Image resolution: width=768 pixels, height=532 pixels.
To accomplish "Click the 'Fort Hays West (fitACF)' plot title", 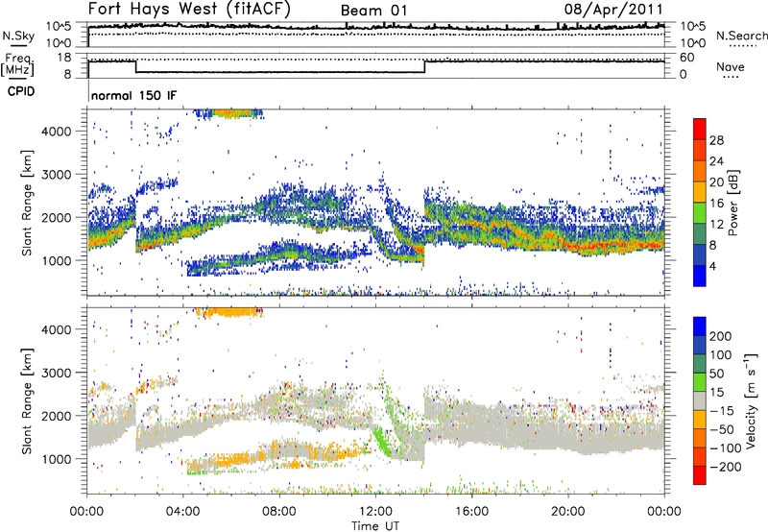I will [x=189, y=9].
